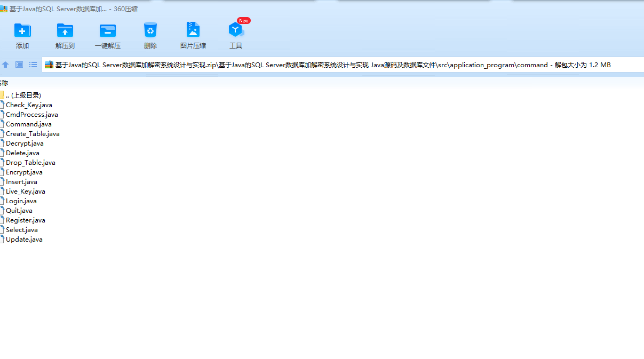
Task: Select the Select.java file
Action: (22, 230)
